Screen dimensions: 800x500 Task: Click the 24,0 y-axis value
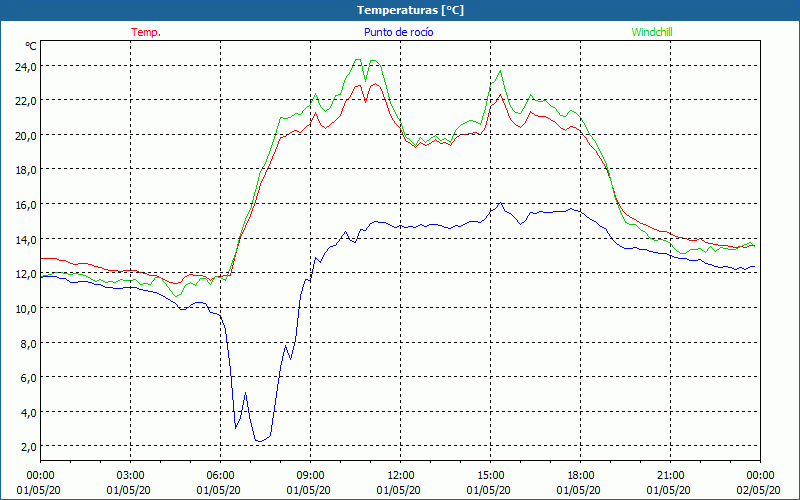[x=26, y=66]
